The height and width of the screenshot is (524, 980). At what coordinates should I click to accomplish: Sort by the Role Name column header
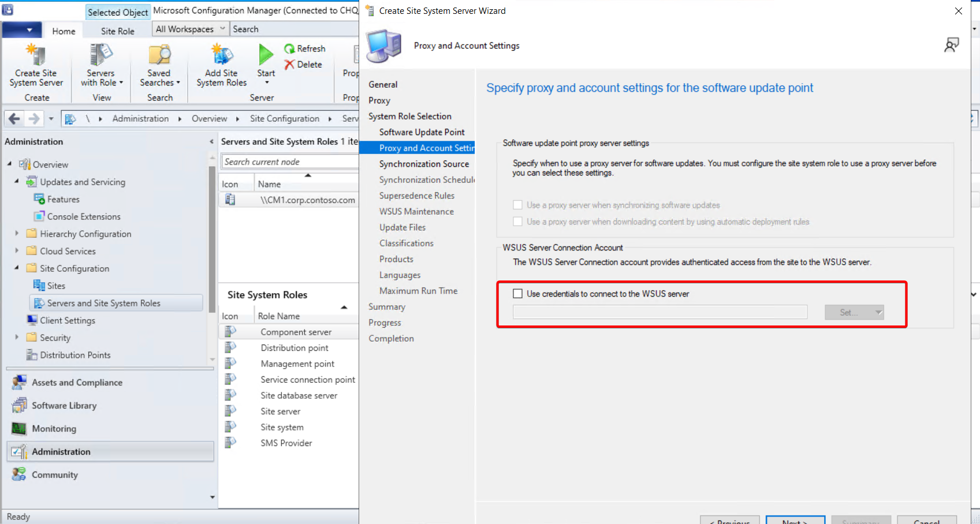click(x=305, y=316)
